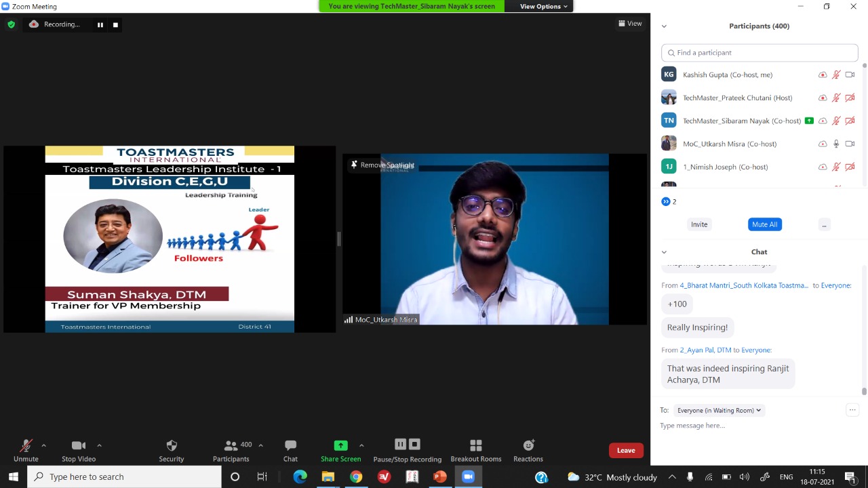This screenshot has width=868, height=488.
Task: Open the chat recipient dropdown 'Everyone (in Waiting Room)'
Action: (719, 410)
